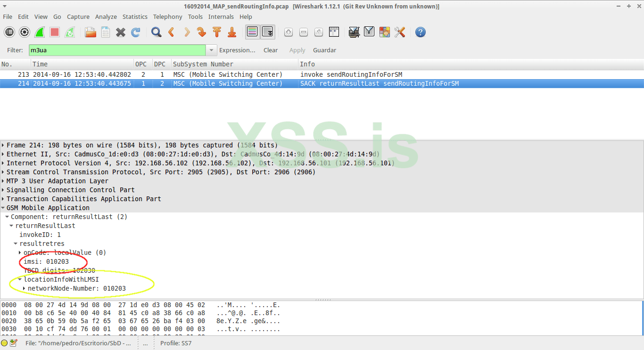Edit capture filters icon

point(355,32)
